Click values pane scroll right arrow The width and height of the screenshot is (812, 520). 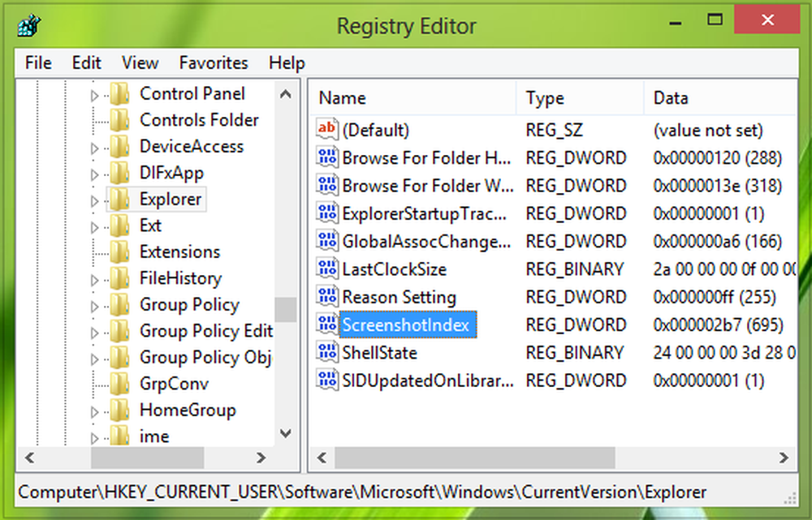pyautogui.click(x=784, y=458)
